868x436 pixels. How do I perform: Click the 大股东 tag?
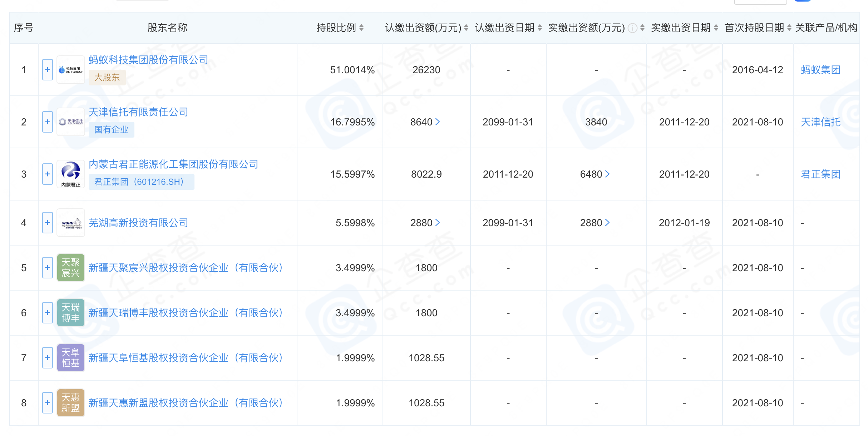[x=107, y=78]
